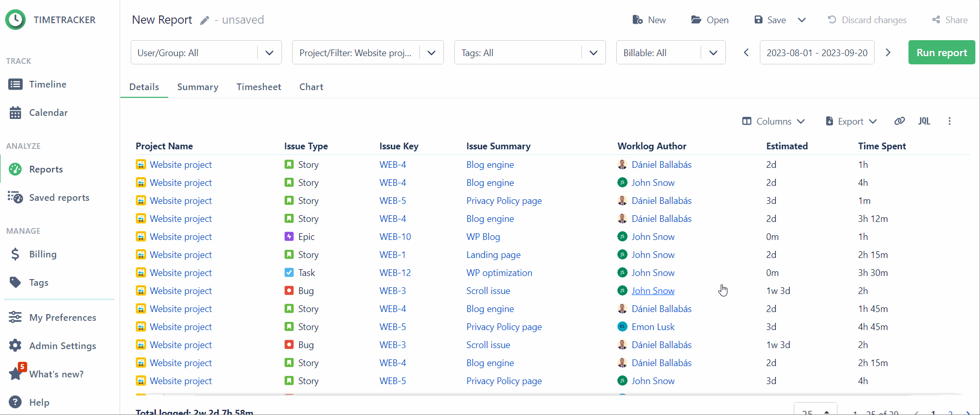Run the report

coord(942,53)
